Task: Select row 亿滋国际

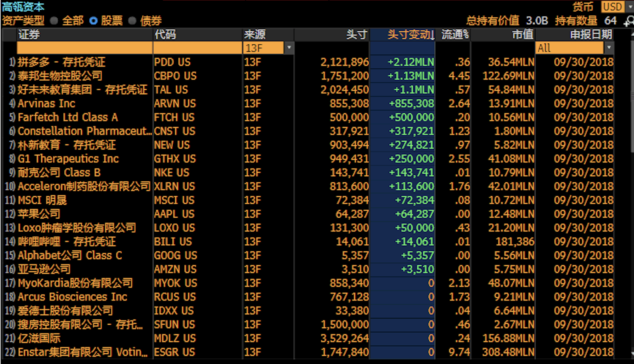Action: (x=308, y=338)
